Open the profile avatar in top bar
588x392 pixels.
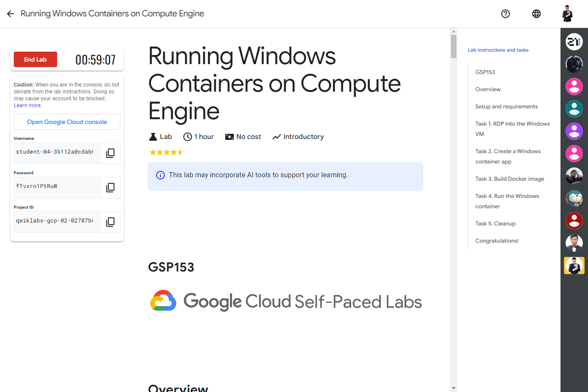point(567,14)
